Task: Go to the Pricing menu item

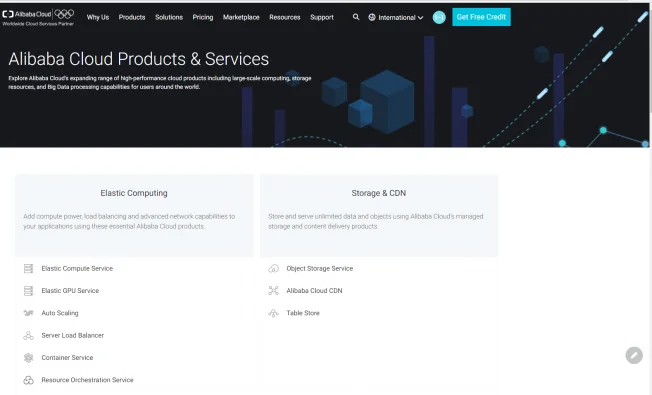Action: point(203,17)
